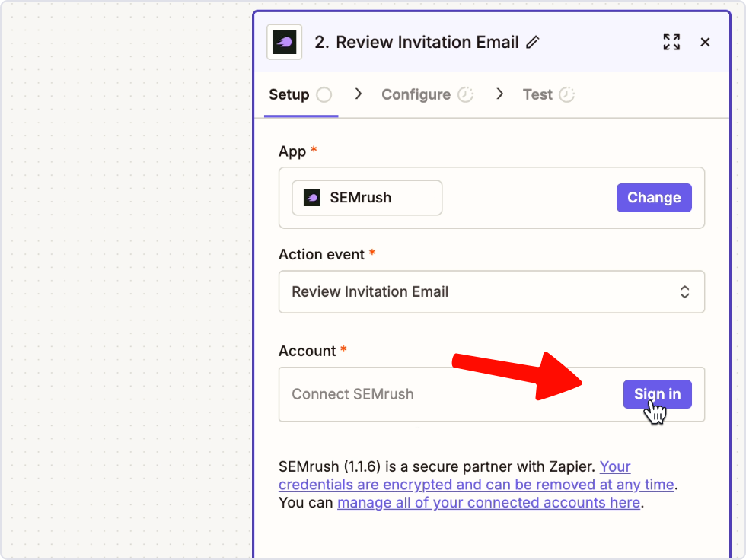
Task: Select the SEMrush app field
Action: 367,198
